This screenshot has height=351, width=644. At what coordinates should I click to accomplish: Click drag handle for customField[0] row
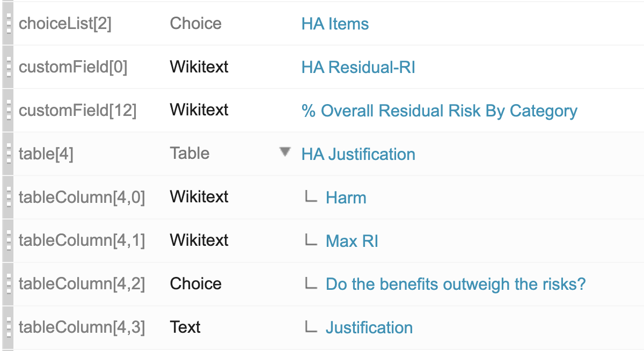pos(8,67)
